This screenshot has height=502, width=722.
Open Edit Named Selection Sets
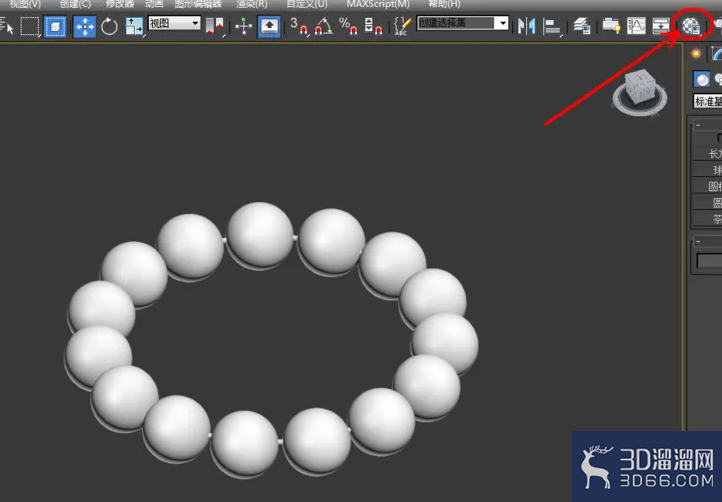[x=402, y=26]
